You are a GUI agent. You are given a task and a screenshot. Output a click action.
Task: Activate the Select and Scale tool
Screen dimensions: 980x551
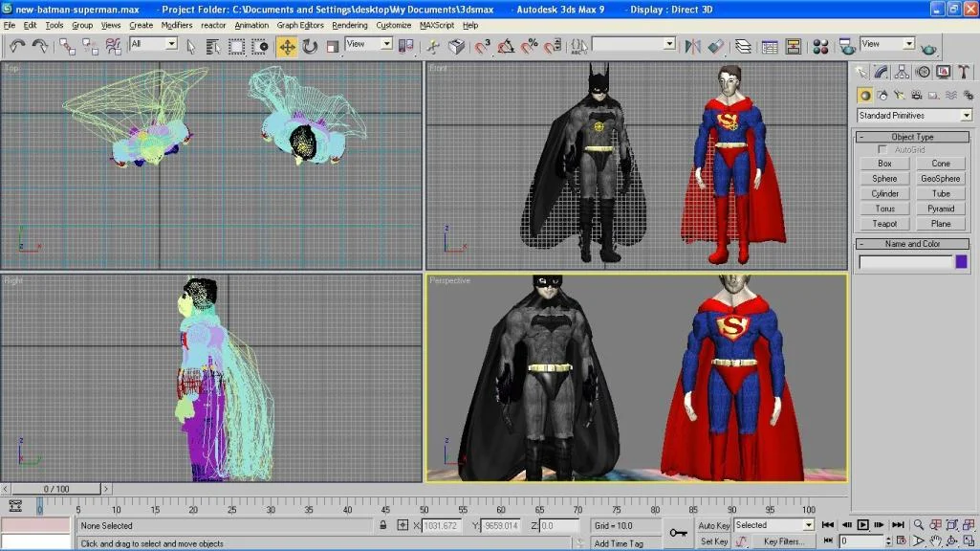tap(333, 46)
